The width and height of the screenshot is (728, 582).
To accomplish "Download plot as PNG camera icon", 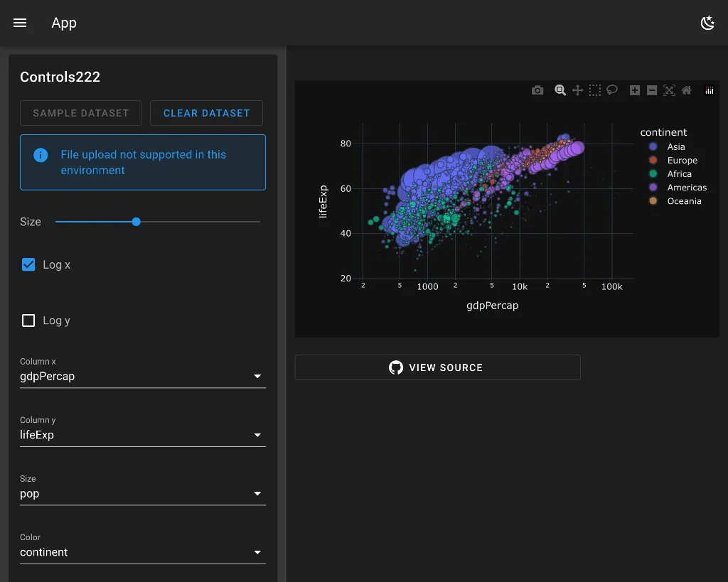I will point(537,90).
